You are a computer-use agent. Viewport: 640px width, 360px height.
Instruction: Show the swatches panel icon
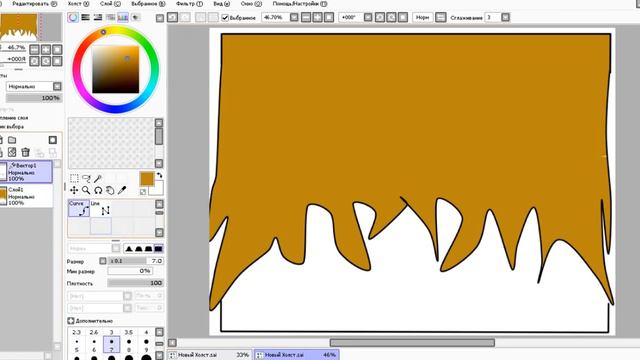click(x=123, y=18)
